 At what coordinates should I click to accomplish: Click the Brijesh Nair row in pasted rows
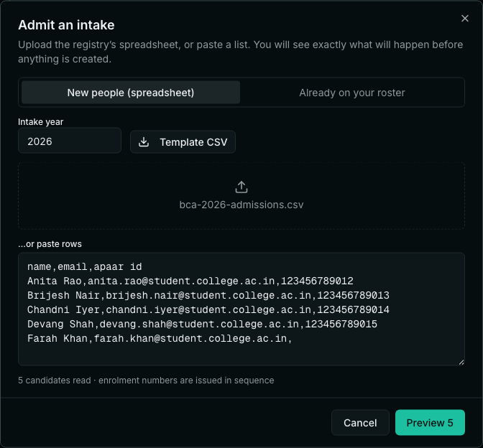coord(208,295)
